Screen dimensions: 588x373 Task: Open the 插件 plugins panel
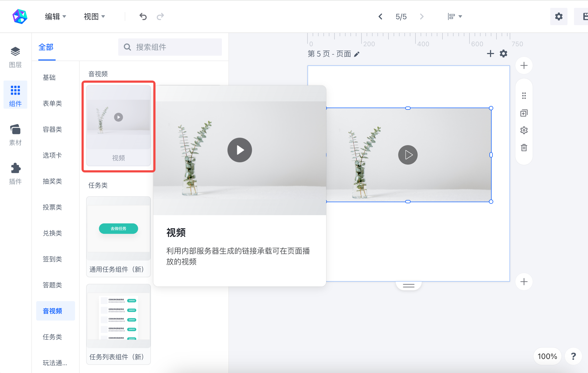pyautogui.click(x=15, y=174)
